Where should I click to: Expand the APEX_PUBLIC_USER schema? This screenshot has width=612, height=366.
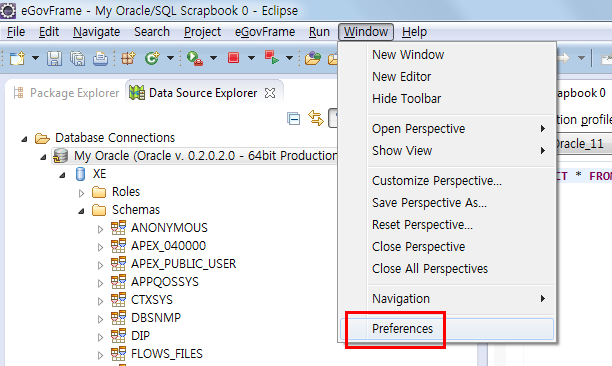coord(100,265)
